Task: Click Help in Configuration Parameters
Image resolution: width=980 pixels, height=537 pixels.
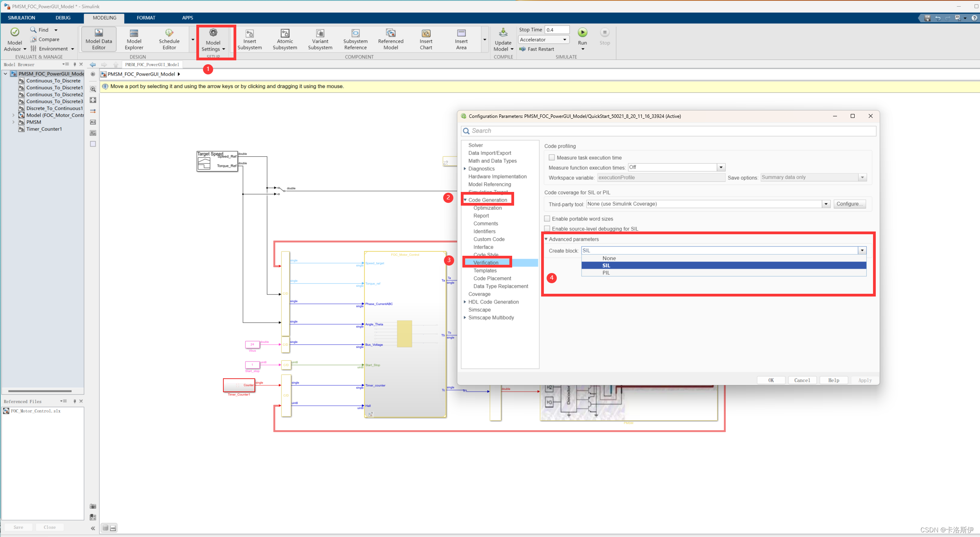Action: point(833,380)
